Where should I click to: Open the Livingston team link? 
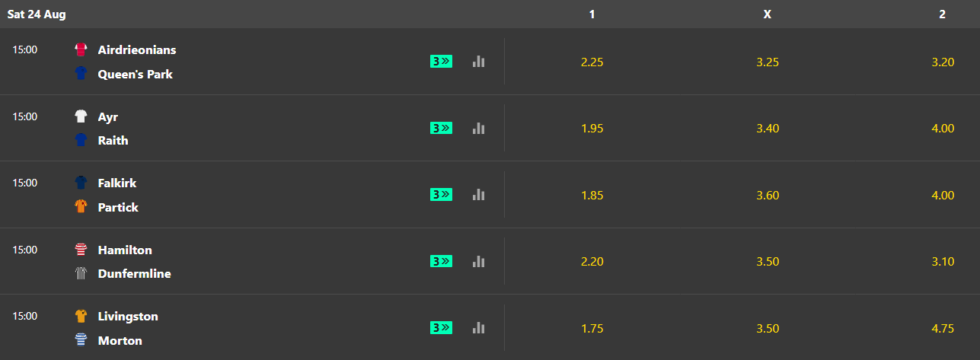(x=128, y=316)
